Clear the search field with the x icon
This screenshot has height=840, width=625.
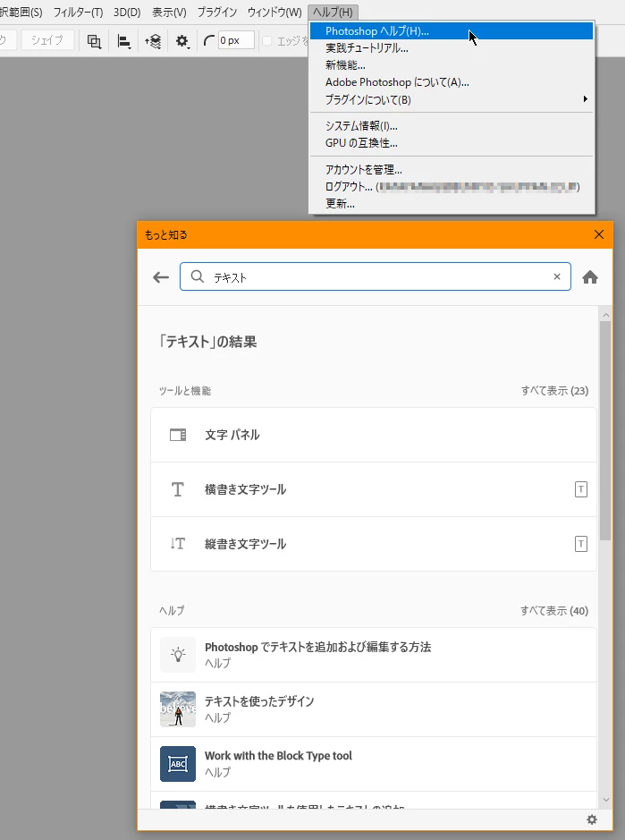[x=557, y=276]
